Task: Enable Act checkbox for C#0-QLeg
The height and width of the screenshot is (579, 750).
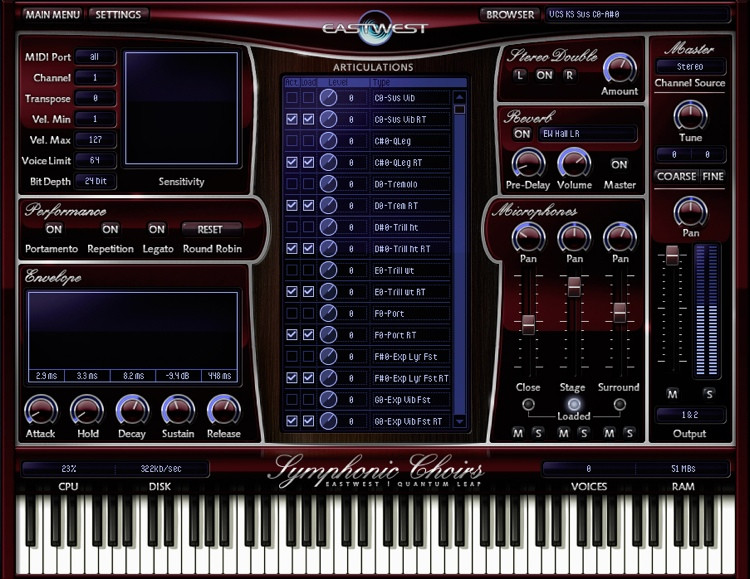Action: pos(291,141)
